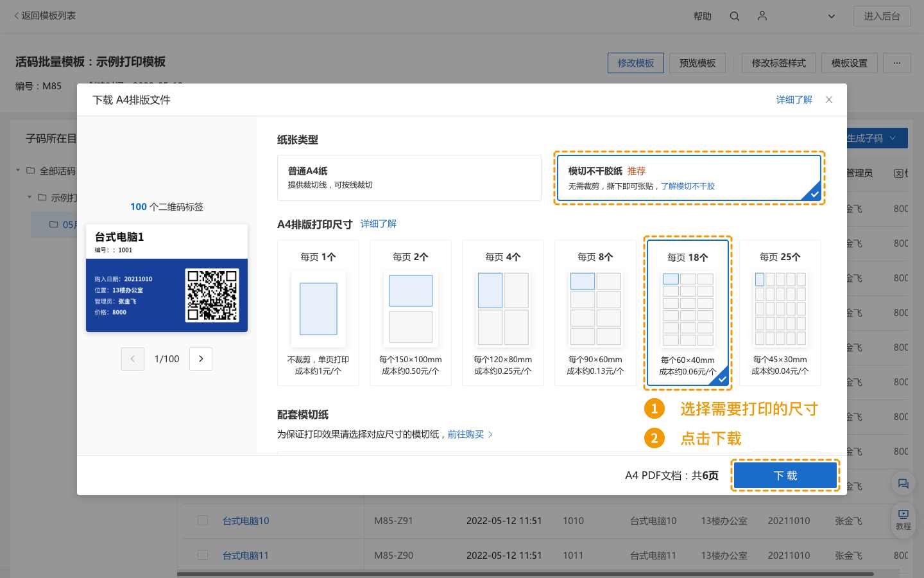Switch to 修改模板
The width and height of the screenshot is (924, 578).
636,63
